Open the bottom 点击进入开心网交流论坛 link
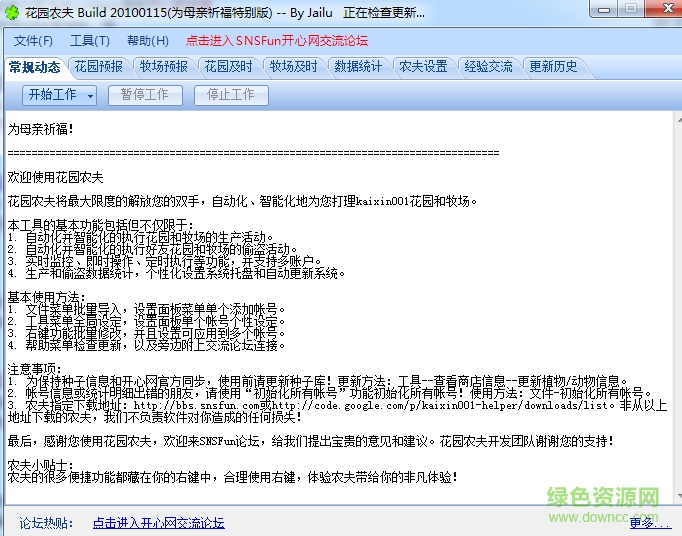This screenshot has width=682, height=536. 158,523
